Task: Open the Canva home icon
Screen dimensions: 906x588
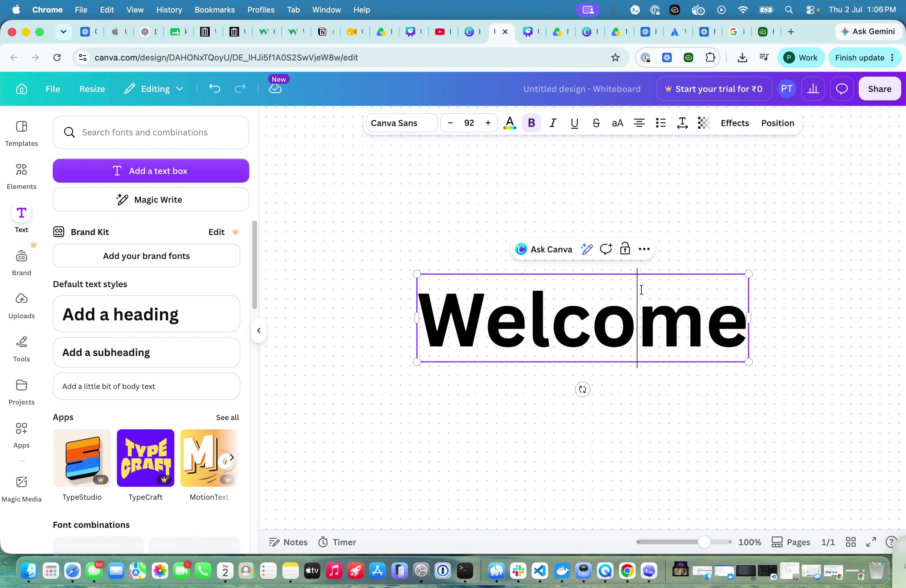Action: point(21,89)
